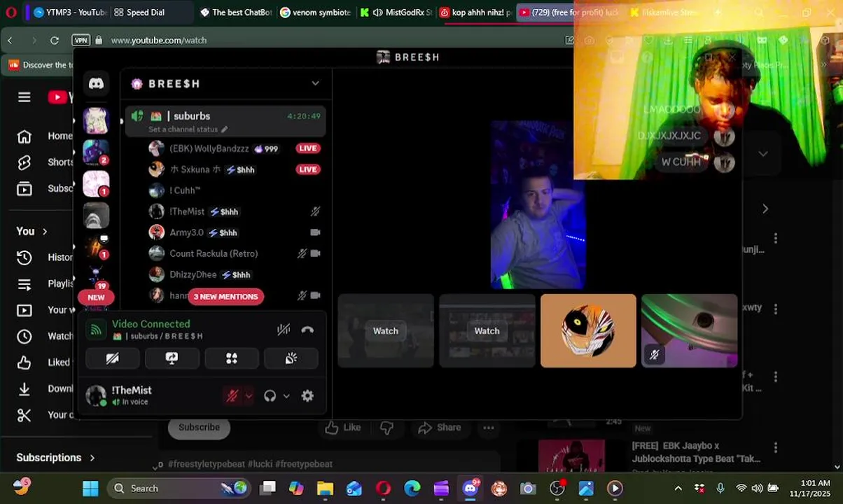The image size is (843, 504).
Task: Jump to NEW unread servers pill
Action: click(96, 297)
